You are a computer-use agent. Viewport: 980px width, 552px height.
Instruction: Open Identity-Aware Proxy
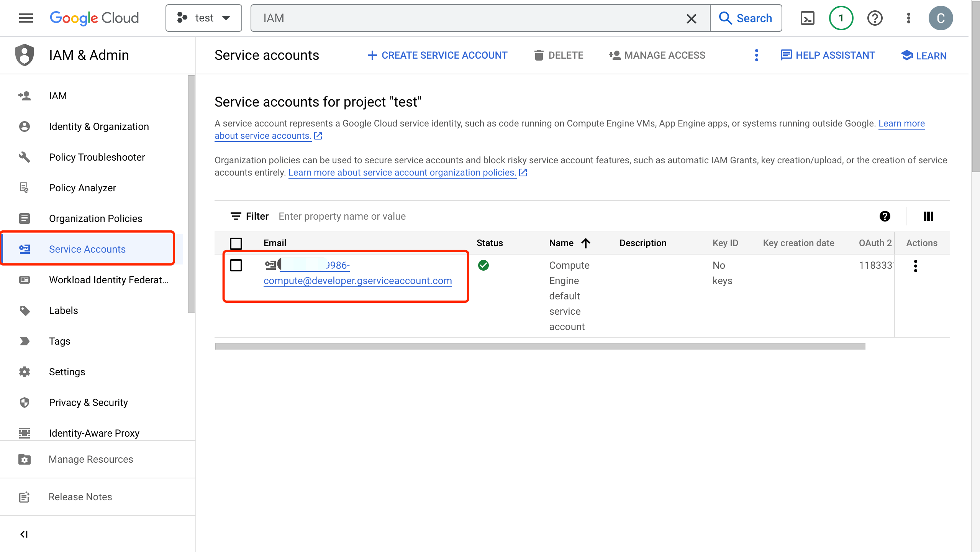point(94,433)
